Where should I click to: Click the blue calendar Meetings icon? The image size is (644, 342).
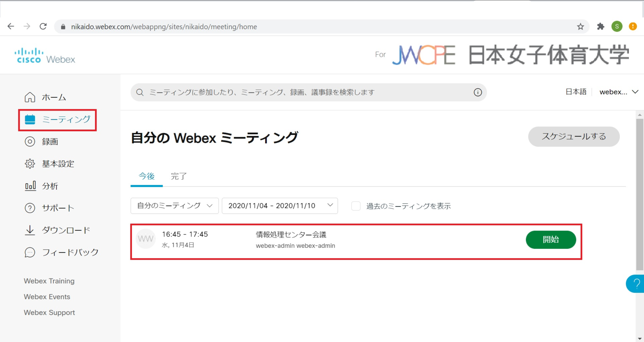pyautogui.click(x=30, y=120)
